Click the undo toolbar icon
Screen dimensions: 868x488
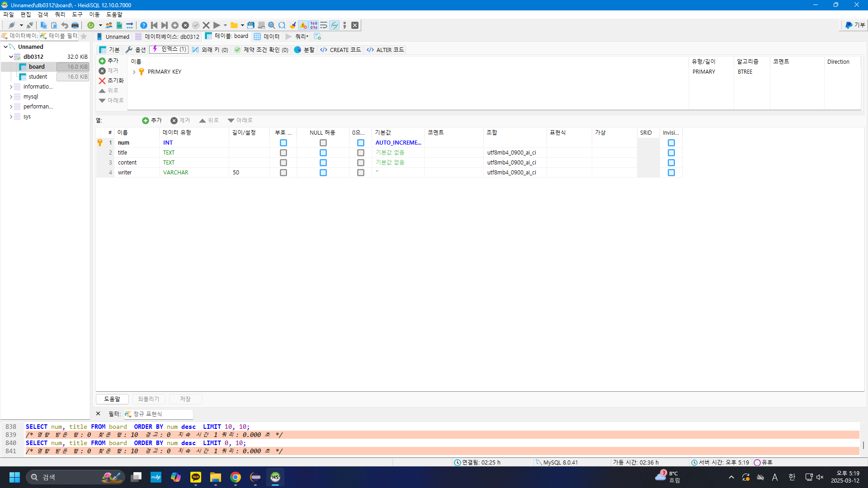tap(65, 25)
